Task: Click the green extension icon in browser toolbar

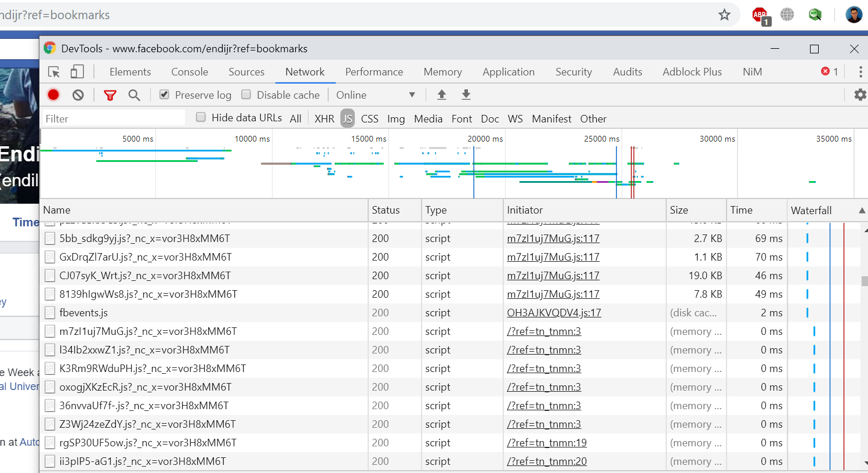Action: click(x=815, y=15)
